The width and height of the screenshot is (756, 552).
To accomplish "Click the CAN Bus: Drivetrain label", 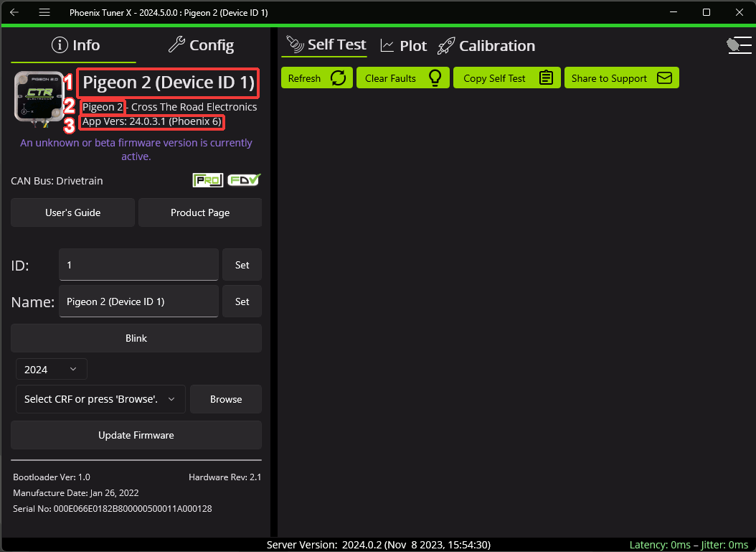I will tap(57, 181).
